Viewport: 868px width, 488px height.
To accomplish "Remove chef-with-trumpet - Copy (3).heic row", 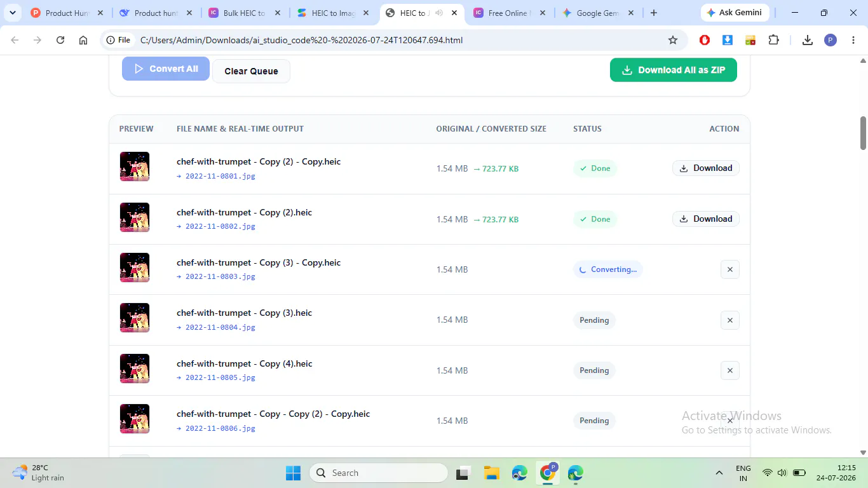I will (730, 320).
